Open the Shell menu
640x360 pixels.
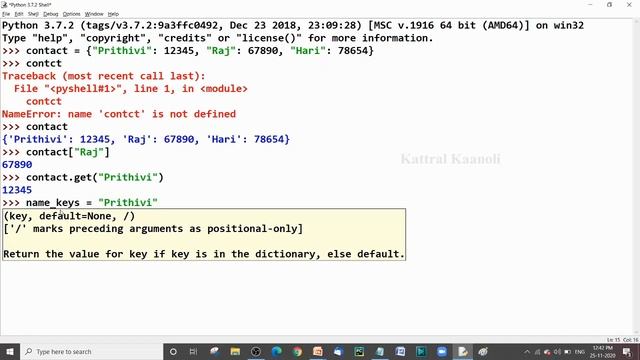[x=33, y=14]
